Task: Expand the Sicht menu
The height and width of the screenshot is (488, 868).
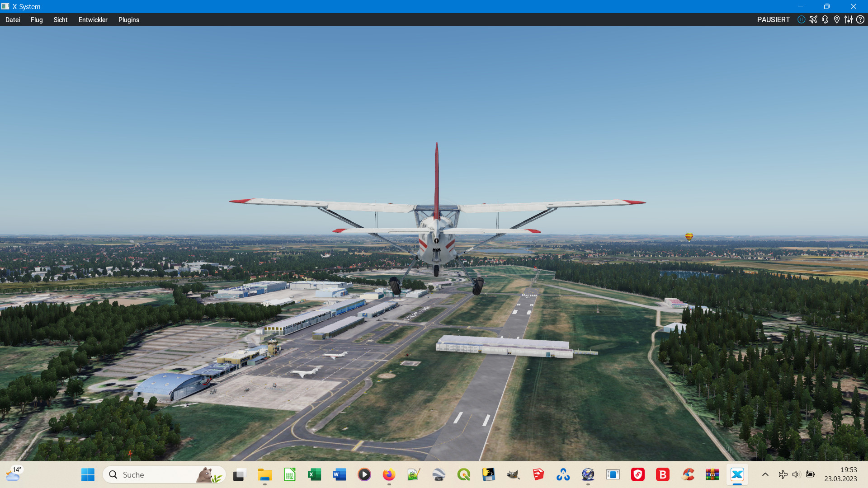Action: [61, 20]
